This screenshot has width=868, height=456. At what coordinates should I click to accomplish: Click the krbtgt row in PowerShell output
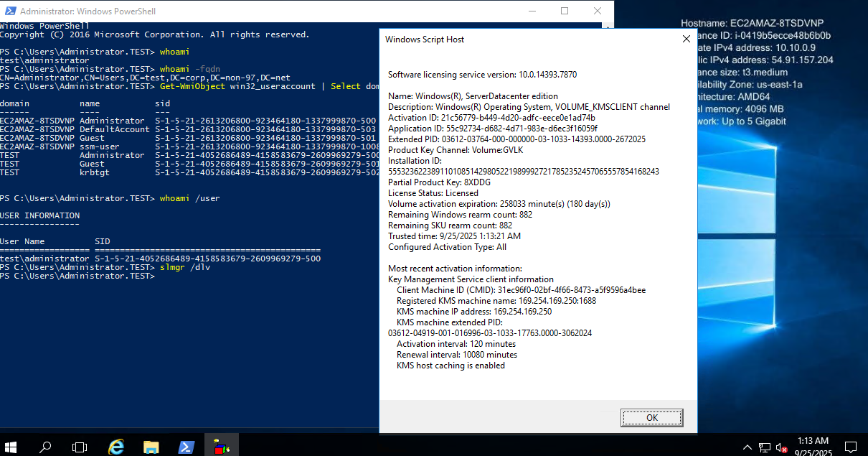(x=189, y=172)
